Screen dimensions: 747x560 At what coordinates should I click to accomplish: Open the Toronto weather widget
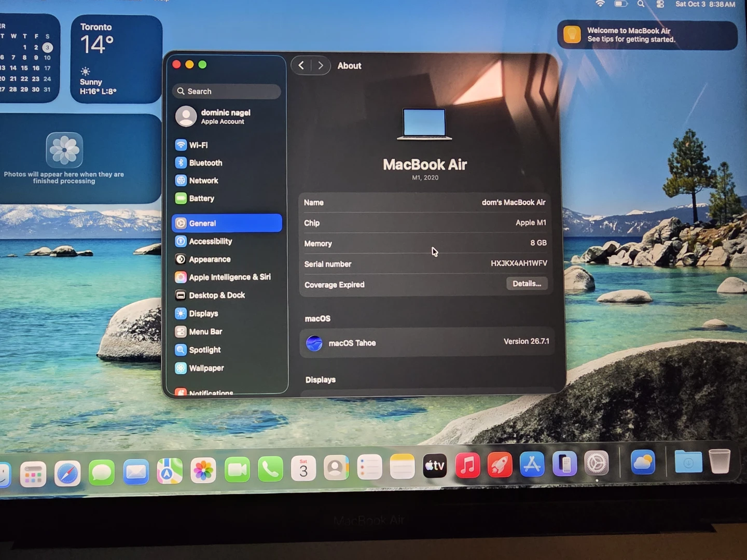[x=116, y=59]
